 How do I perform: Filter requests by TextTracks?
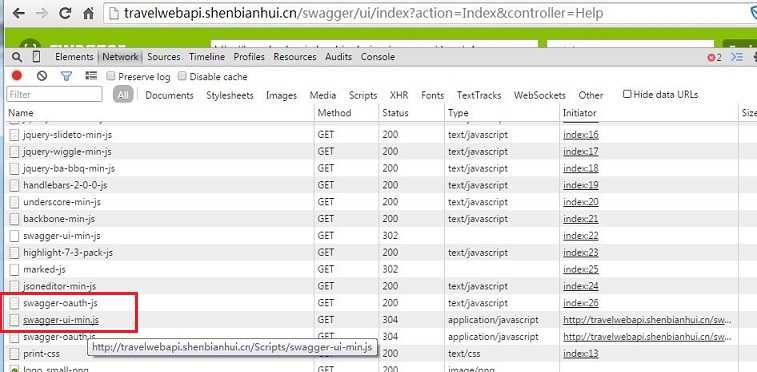coord(479,96)
